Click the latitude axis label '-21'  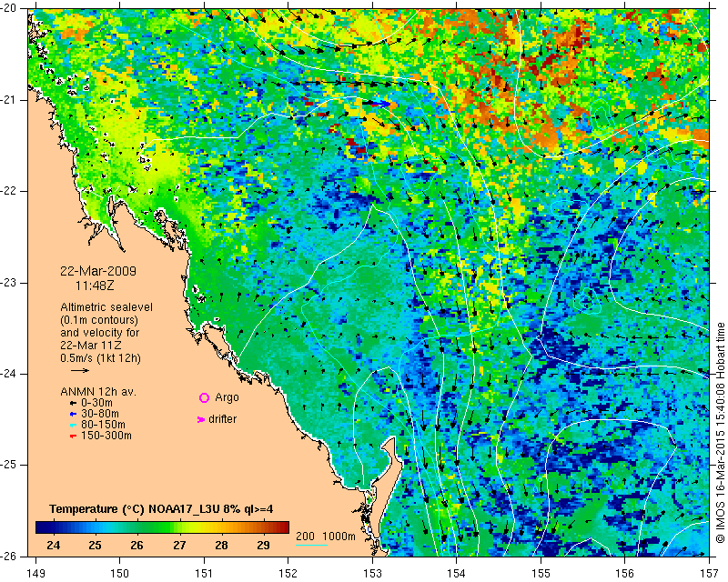point(9,100)
